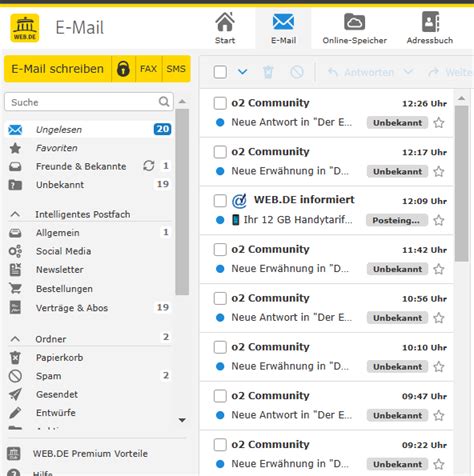The image size is (474, 476).
Task: Click the FAX button
Action: (149, 69)
